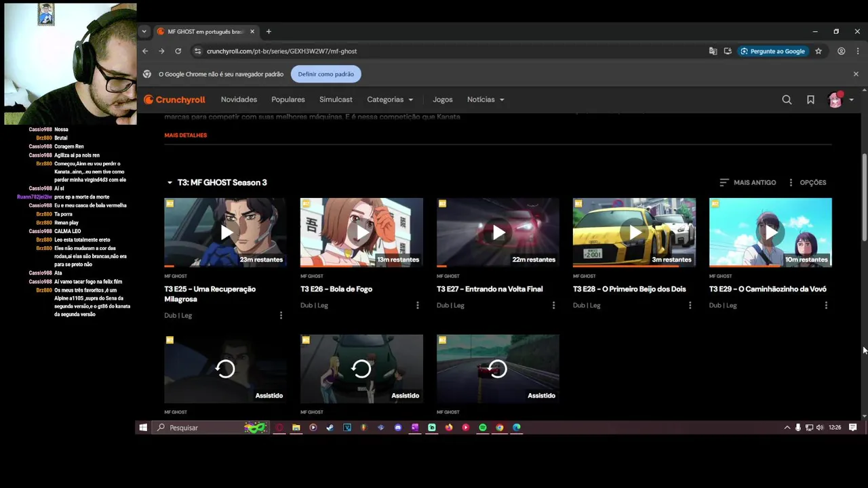
Task: Open File Explorer from the taskbar
Action: point(296,428)
